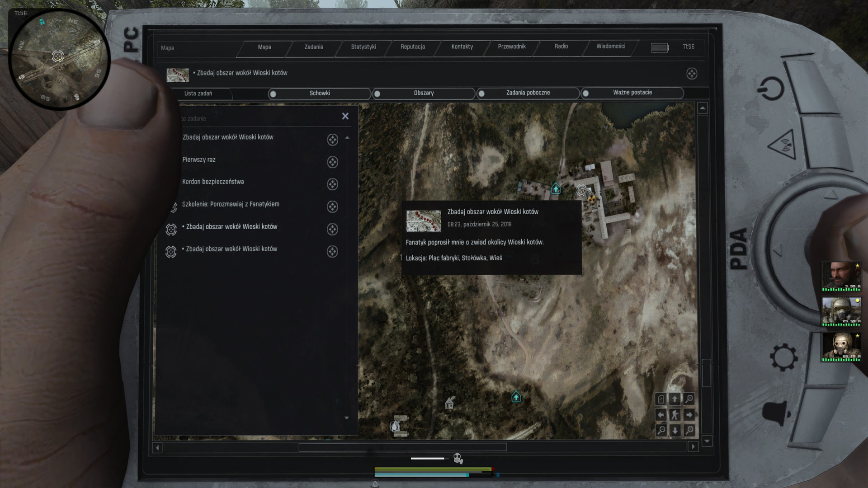Zoom out the map with minus magnifier
The height and width of the screenshot is (488, 868).
661,430
